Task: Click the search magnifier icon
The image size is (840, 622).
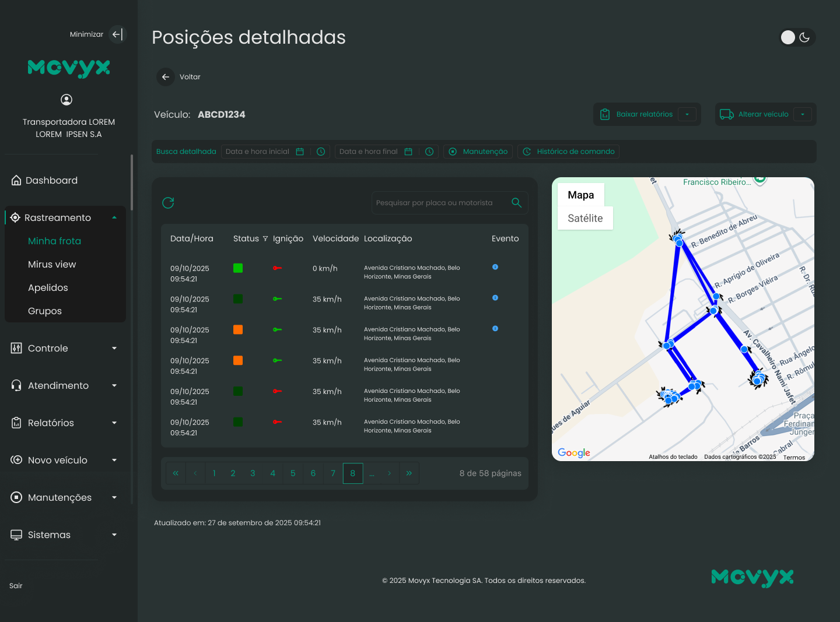Action: click(516, 203)
